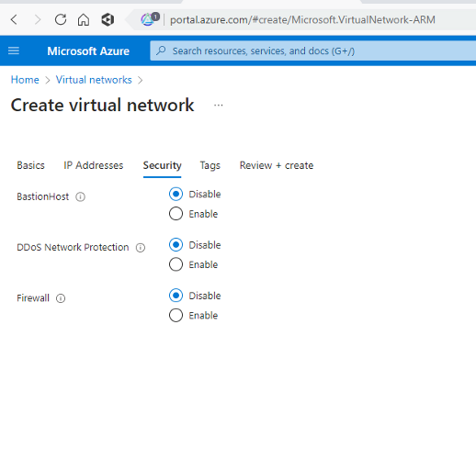476x470 pixels.
Task: Show info tooltip for Firewall
Action: pos(61,298)
